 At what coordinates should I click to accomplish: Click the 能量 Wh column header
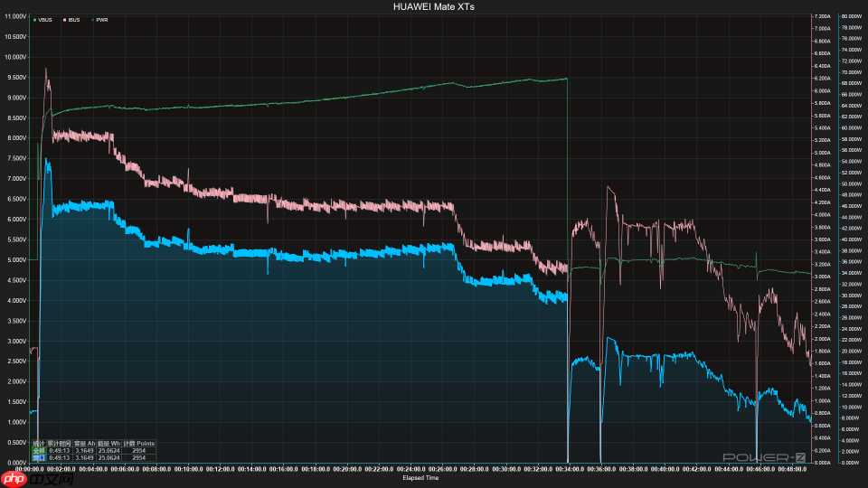[109, 443]
